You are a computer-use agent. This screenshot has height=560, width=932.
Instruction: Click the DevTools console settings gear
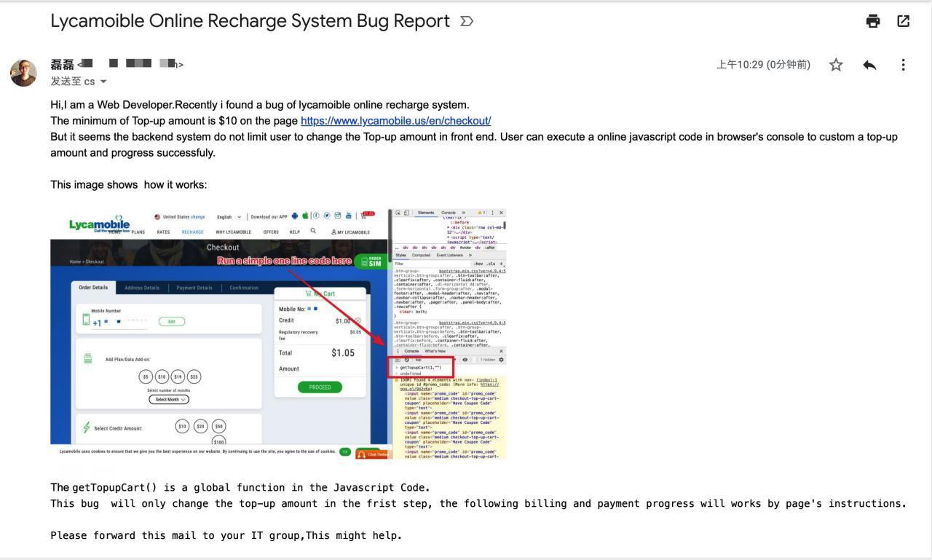(501, 360)
